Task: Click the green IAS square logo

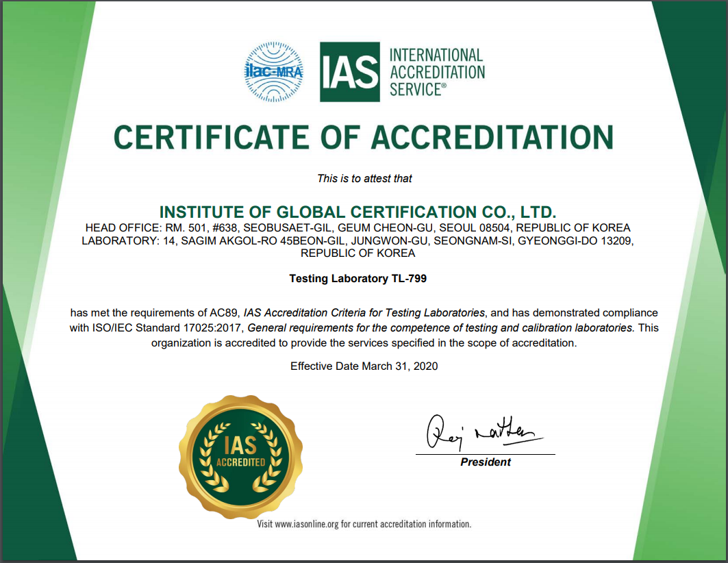Action: [x=349, y=72]
